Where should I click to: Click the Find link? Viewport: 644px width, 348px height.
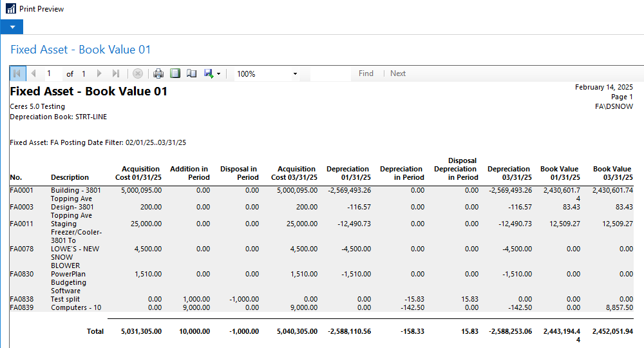366,73
